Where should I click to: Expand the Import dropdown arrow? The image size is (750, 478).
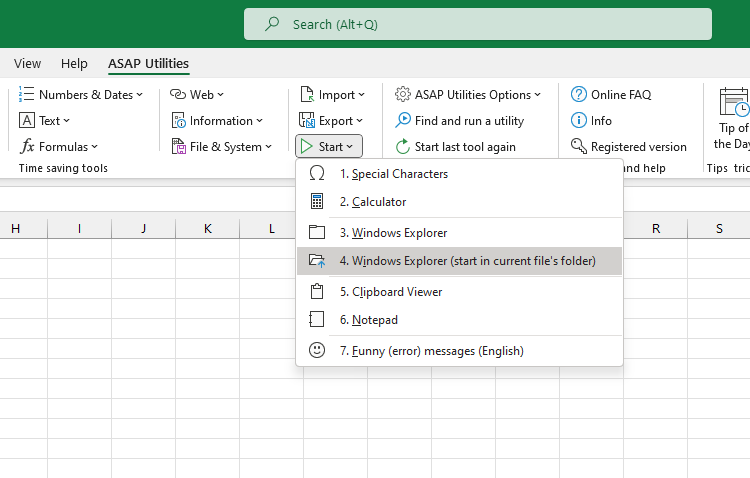361,95
